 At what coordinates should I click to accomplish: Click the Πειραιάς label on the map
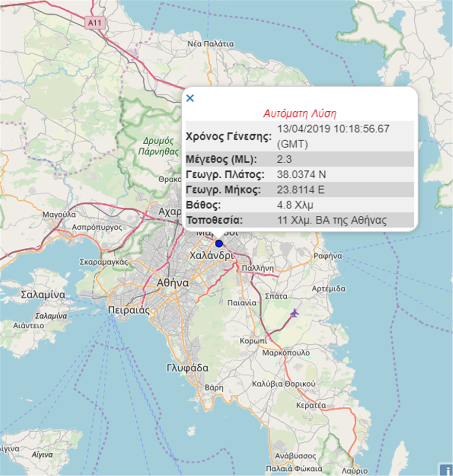[x=128, y=310]
